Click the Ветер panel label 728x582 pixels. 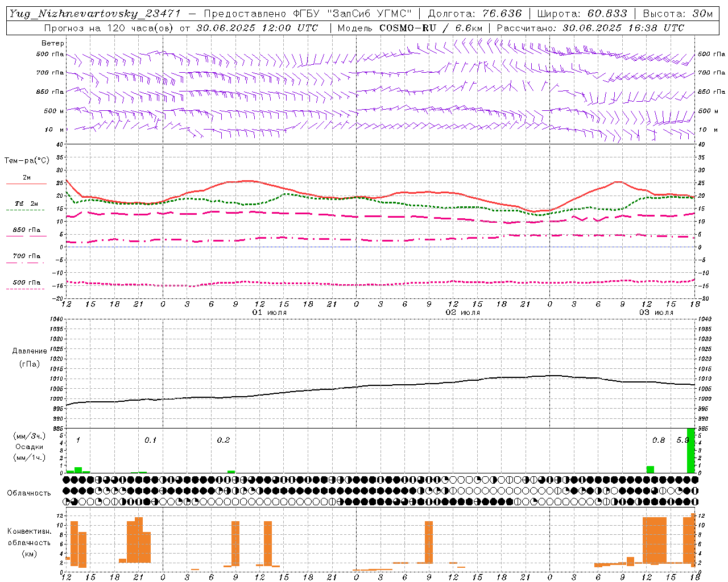pyautogui.click(x=53, y=43)
